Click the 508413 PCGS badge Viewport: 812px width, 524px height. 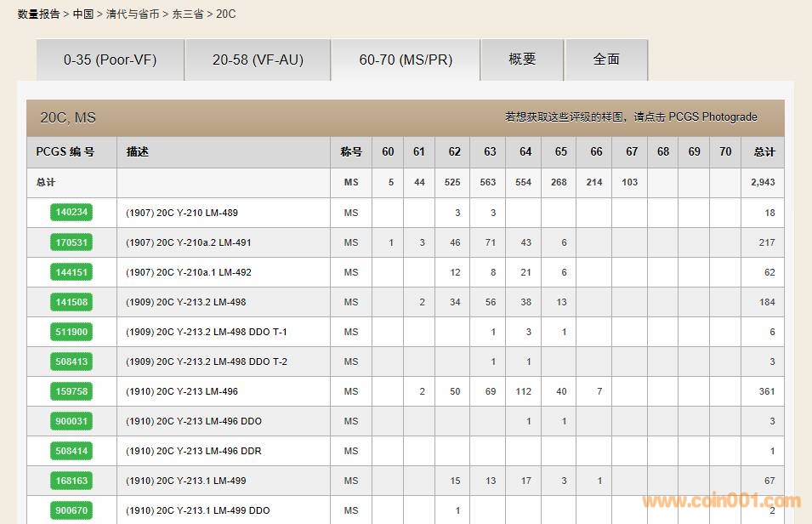coord(71,362)
